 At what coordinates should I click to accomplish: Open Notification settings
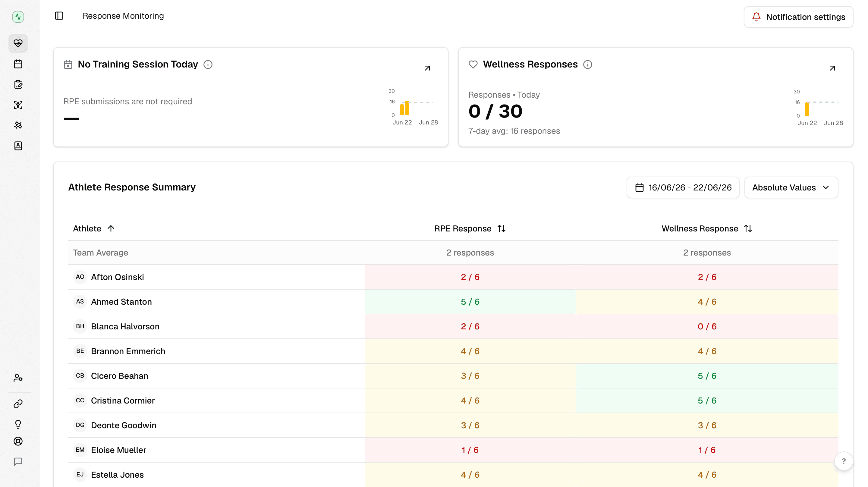point(799,17)
